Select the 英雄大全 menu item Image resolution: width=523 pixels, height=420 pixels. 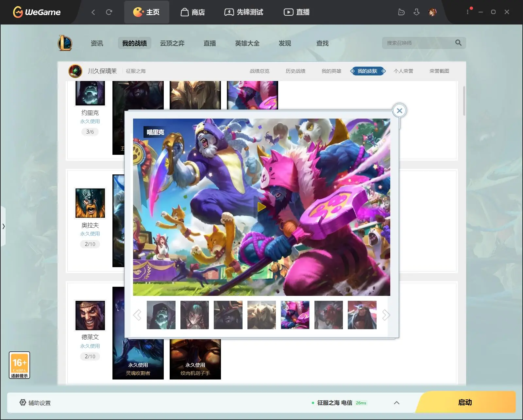coord(247,43)
